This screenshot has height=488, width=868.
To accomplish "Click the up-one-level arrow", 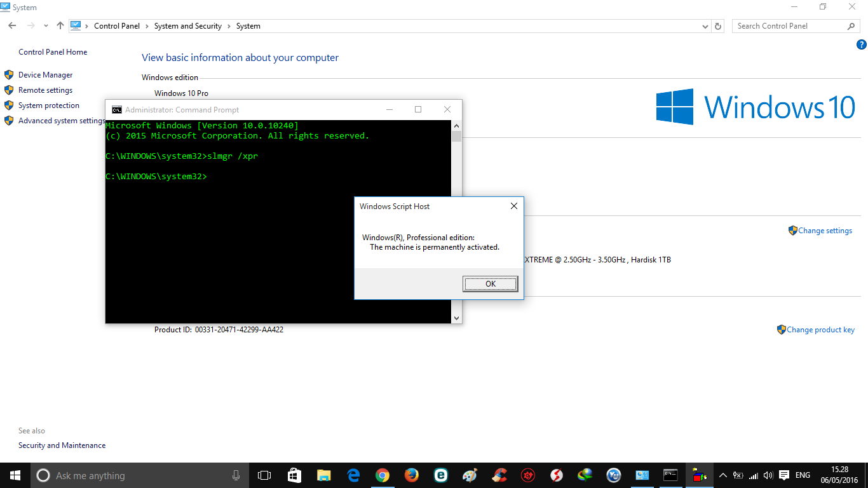I will (60, 26).
